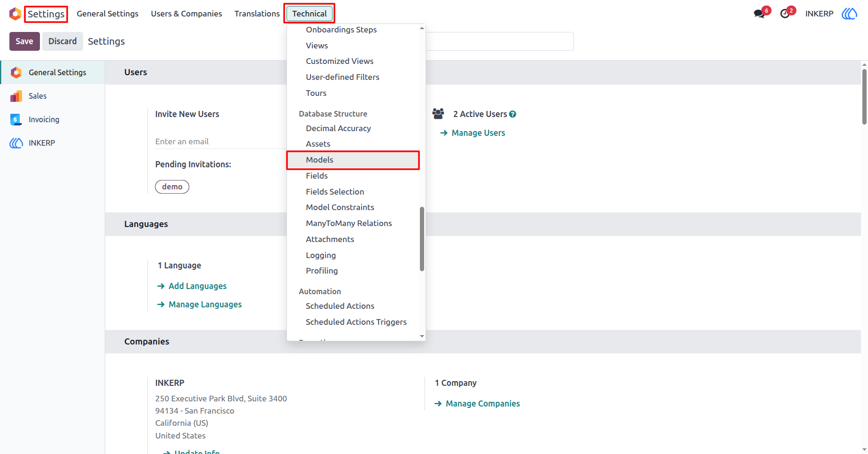Screen dimensions: 868x454
Task: Open the activities clock icon
Action: point(785,14)
